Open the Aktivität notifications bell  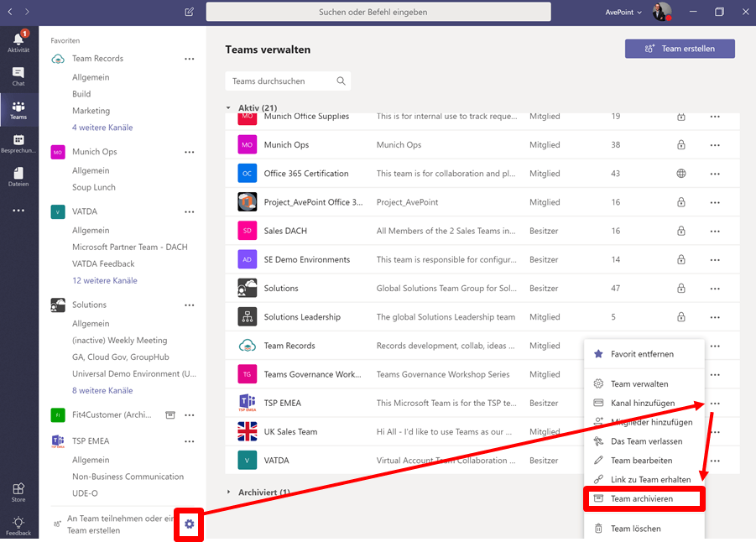pyautogui.click(x=18, y=41)
